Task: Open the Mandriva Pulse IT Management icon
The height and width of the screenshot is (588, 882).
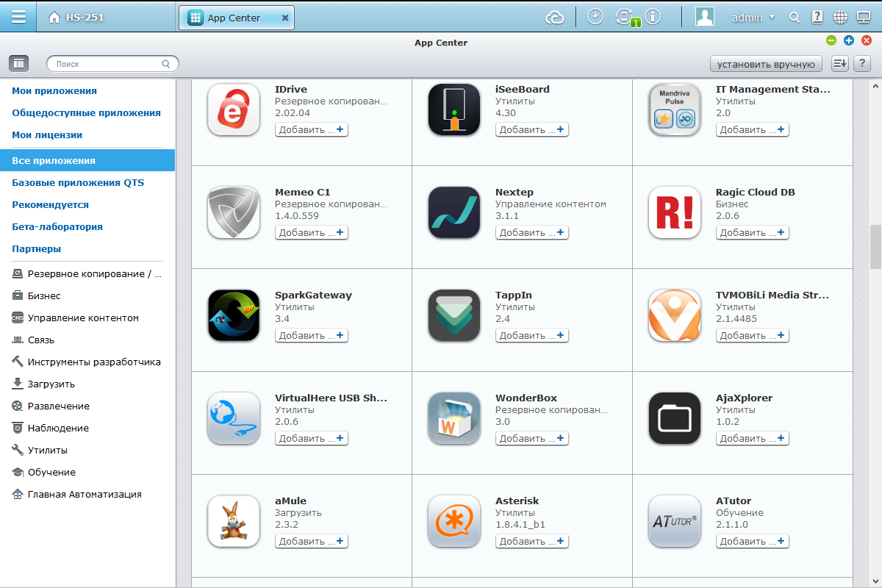Action: coord(675,110)
